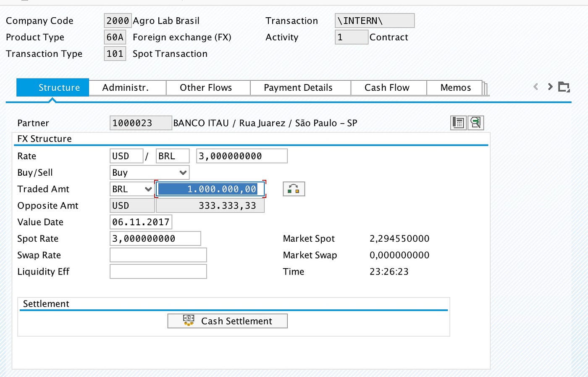The width and height of the screenshot is (588, 377).
Task: Click the Settlement group heading
Action: (x=46, y=303)
